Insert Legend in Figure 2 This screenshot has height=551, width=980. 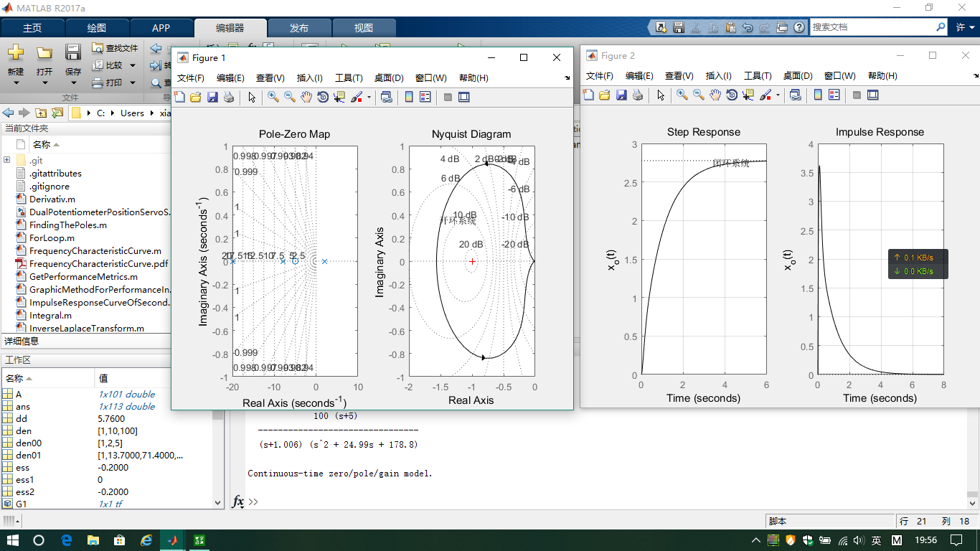(834, 95)
